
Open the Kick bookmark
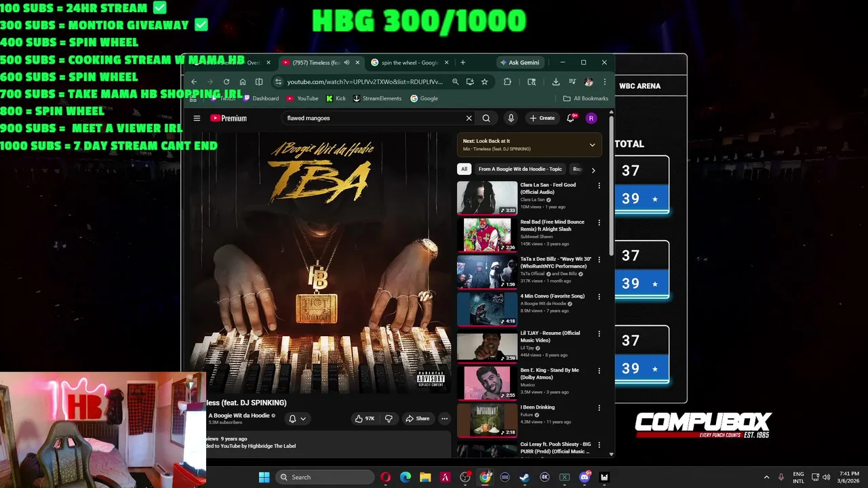click(336, 98)
